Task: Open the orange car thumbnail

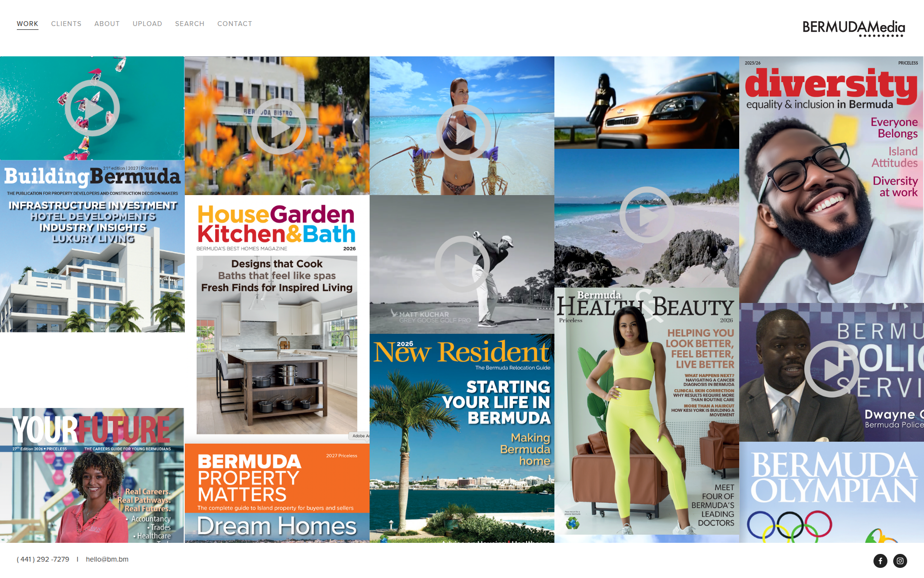Action: pyautogui.click(x=647, y=103)
